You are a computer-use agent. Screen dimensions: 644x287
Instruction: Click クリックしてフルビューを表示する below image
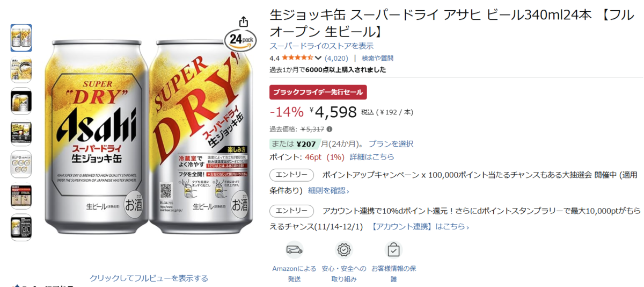(149, 278)
